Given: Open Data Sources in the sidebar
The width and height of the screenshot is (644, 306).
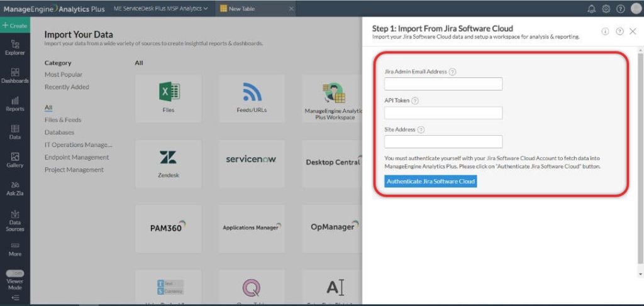Looking at the screenshot, I should 15,221.
